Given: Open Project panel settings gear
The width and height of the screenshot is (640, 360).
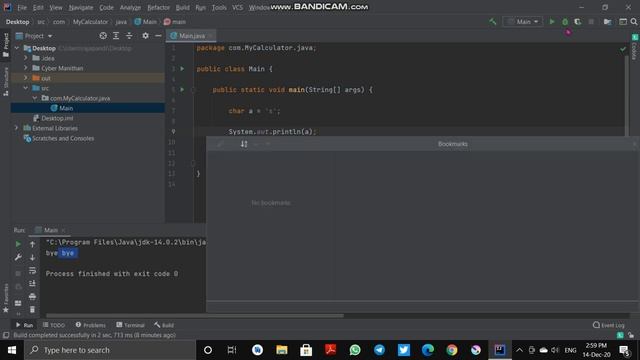Looking at the screenshot, I should 145,36.
